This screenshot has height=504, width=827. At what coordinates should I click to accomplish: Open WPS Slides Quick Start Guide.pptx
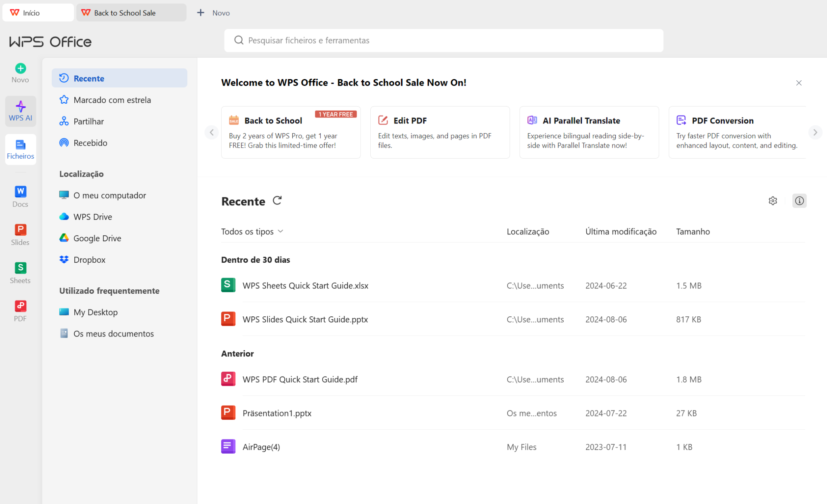click(x=305, y=319)
